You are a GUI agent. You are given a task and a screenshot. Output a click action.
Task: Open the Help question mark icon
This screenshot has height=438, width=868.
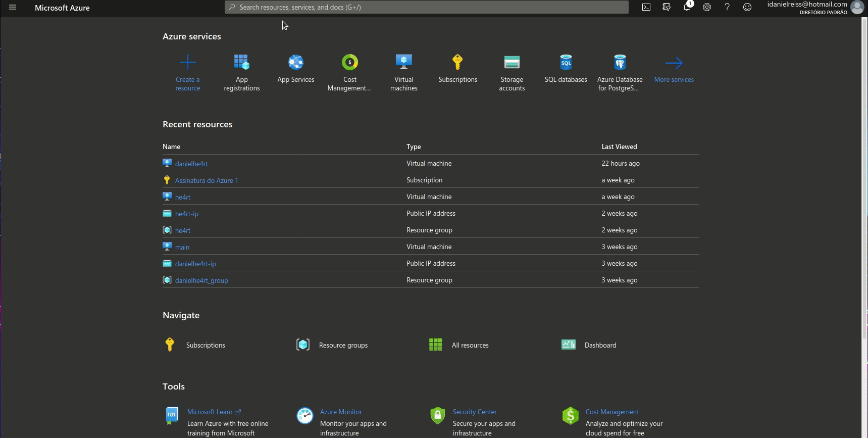coord(727,7)
